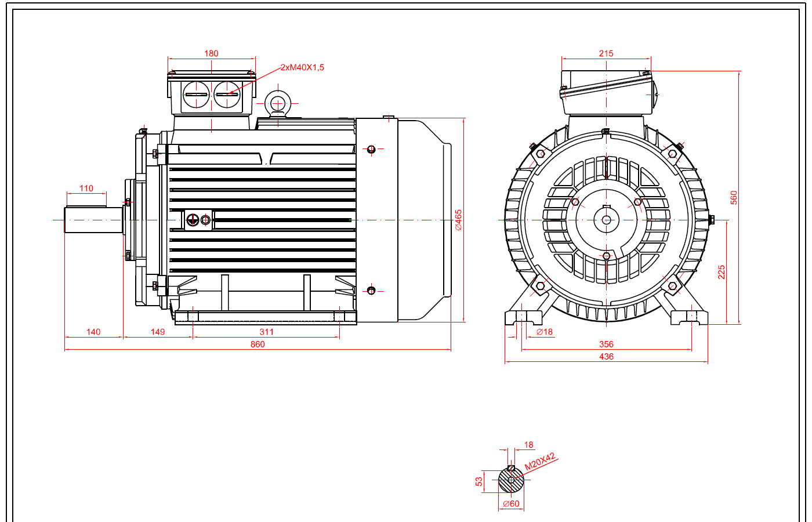
Task: Click the Ø465 diameter dimension text
Action: [x=459, y=220]
